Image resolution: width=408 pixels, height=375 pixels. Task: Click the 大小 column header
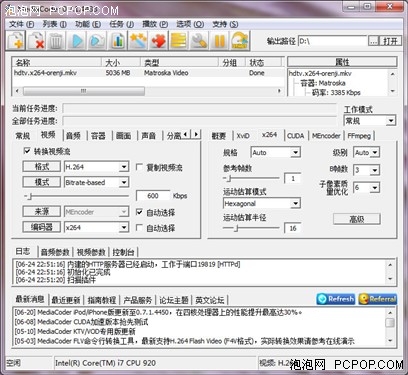point(121,62)
